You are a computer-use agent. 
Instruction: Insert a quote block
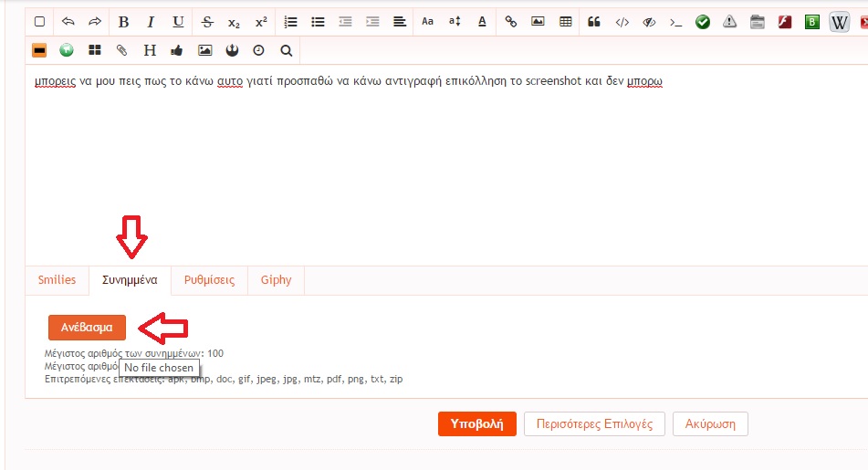594,22
